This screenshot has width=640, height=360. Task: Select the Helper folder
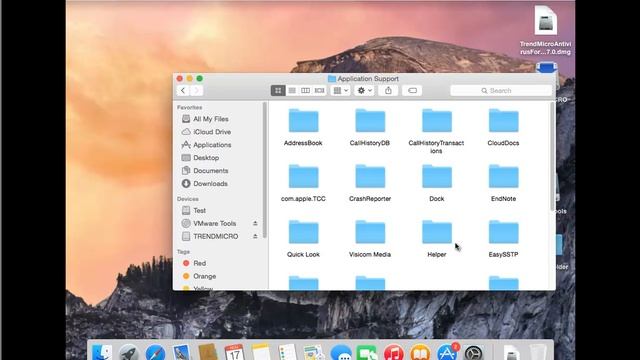tap(437, 239)
